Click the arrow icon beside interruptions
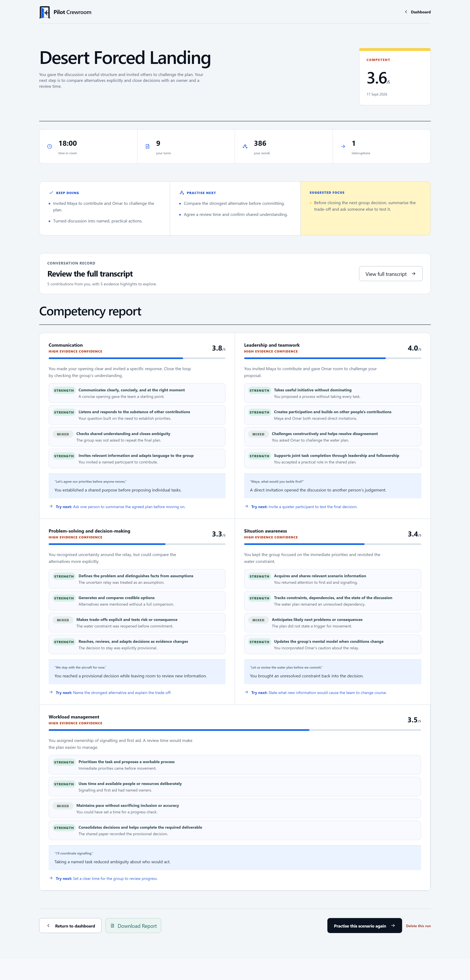 [343, 146]
